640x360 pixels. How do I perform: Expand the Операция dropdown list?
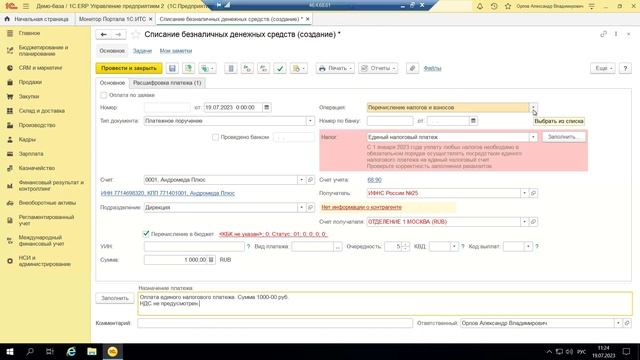click(533, 107)
